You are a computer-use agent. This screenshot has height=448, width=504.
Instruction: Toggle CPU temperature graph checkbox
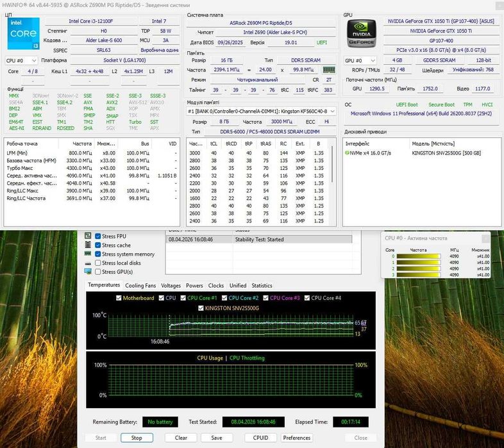162,298
